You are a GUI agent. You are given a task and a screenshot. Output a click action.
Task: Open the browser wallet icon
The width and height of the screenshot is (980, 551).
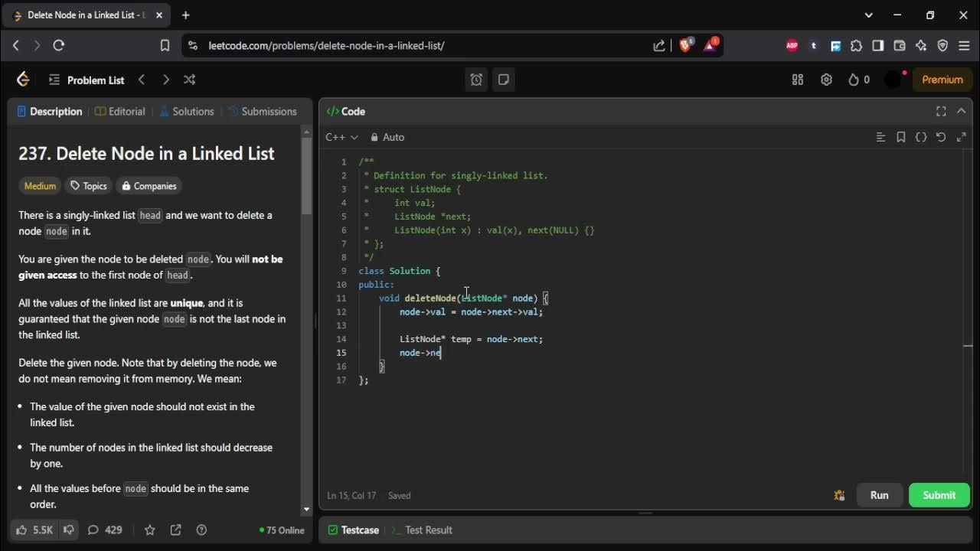click(900, 45)
